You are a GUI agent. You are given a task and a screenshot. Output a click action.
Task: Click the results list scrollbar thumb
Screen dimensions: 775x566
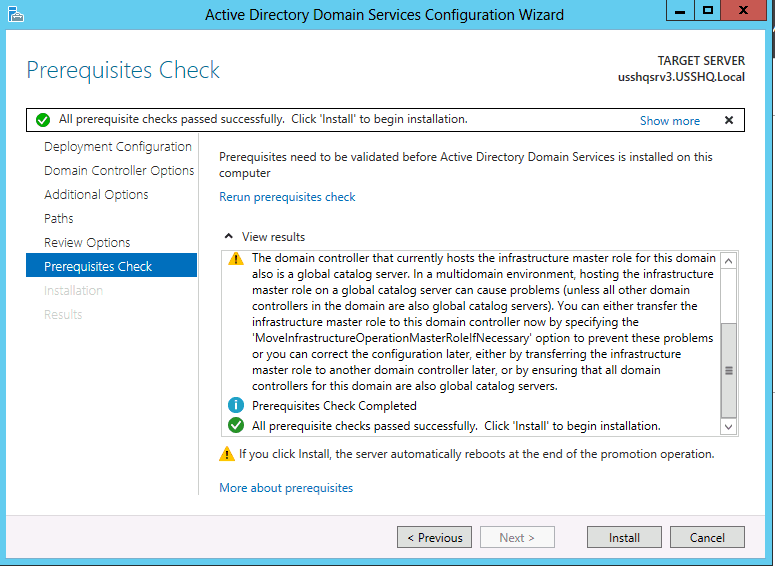729,371
